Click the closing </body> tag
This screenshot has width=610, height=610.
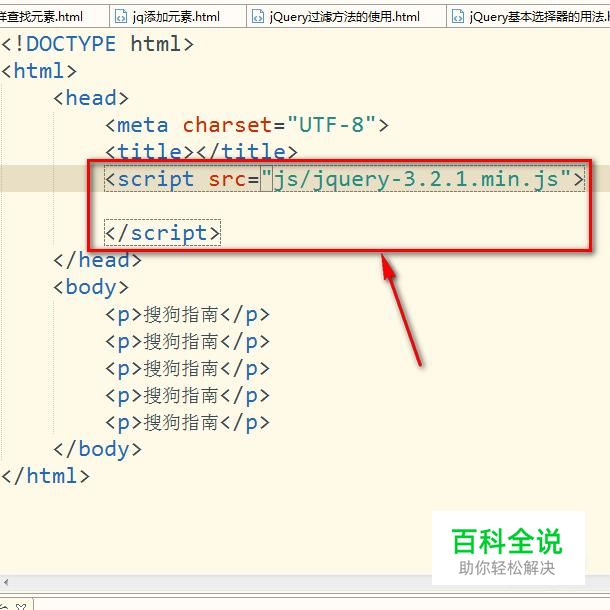(97, 449)
